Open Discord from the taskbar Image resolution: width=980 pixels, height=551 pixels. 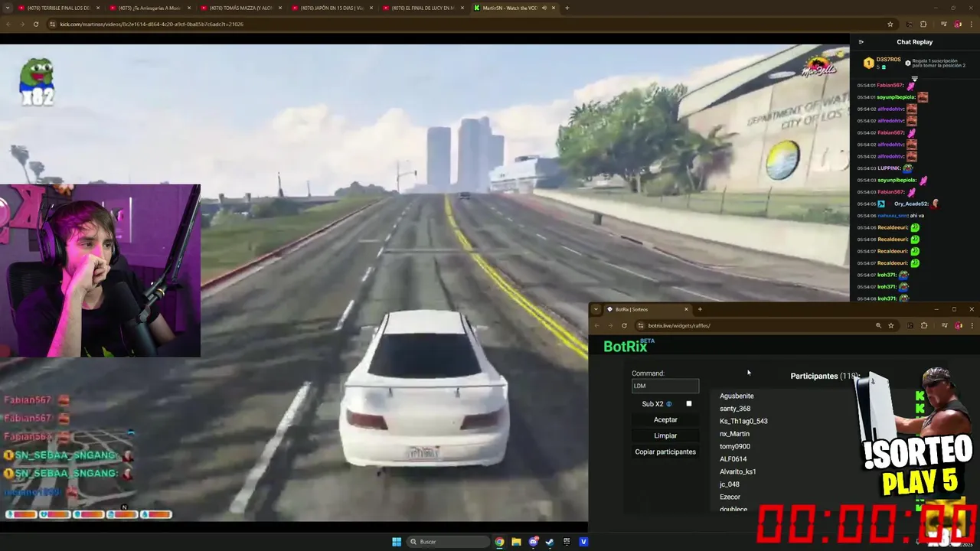click(x=534, y=542)
